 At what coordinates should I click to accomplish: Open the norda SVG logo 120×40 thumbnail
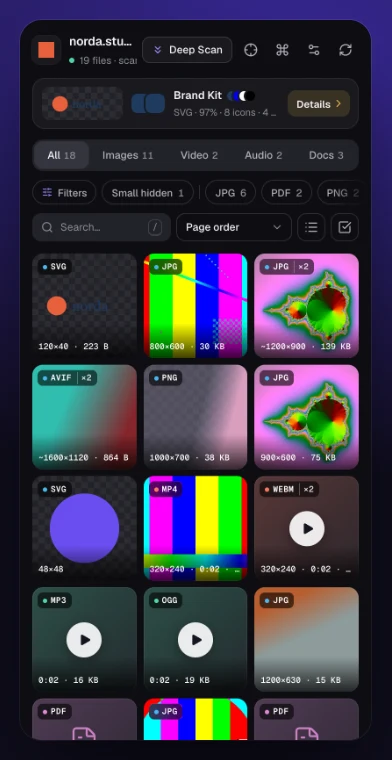(x=84, y=305)
